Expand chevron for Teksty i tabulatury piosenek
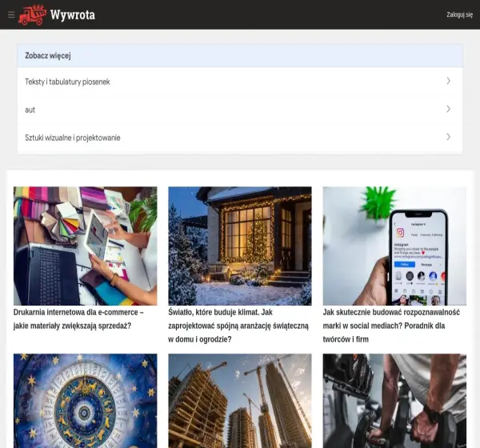The height and width of the screenshot is (448, 480). coord(449,81)
